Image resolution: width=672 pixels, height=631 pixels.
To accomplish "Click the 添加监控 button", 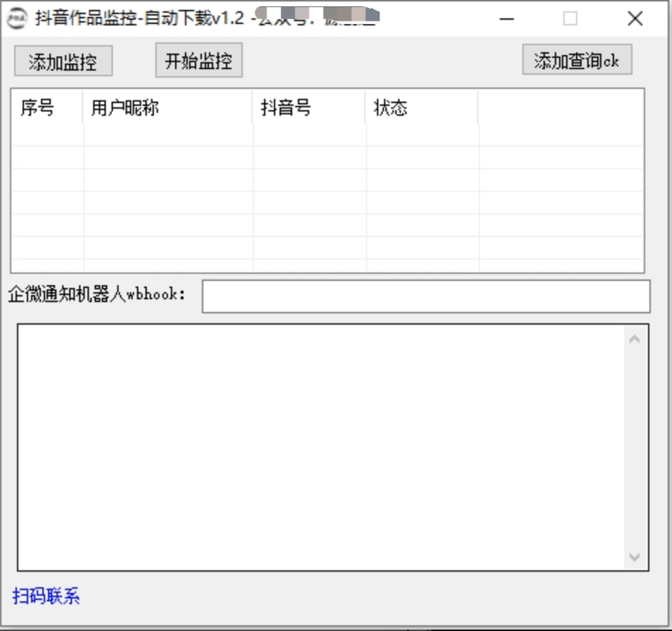I will tap(64, 61).
